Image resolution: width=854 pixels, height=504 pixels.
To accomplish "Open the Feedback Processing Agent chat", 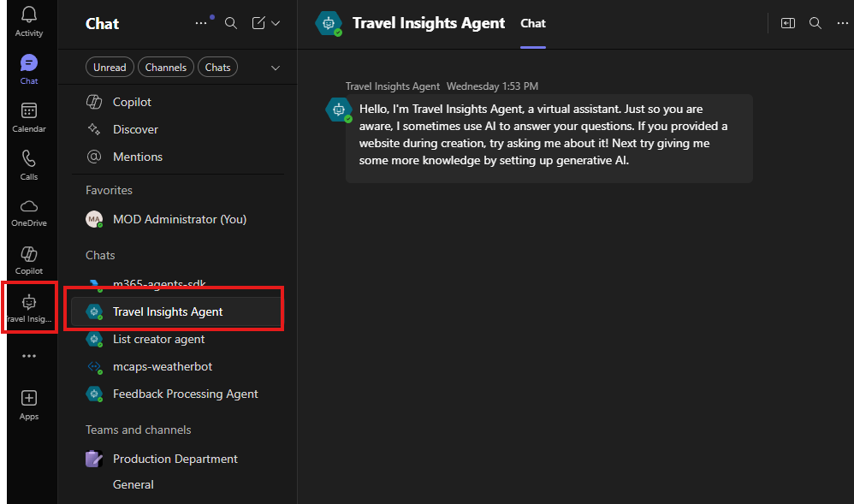I will click(x=178, y=394).
